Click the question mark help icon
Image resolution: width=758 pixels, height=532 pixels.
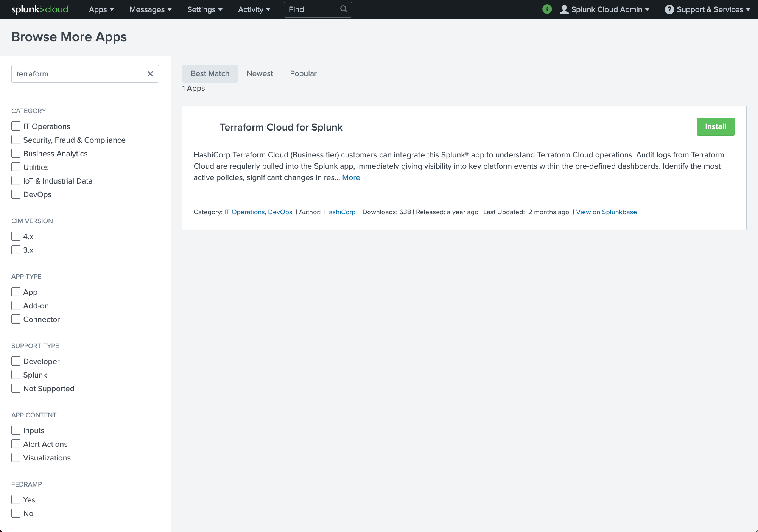pos(669,9)
